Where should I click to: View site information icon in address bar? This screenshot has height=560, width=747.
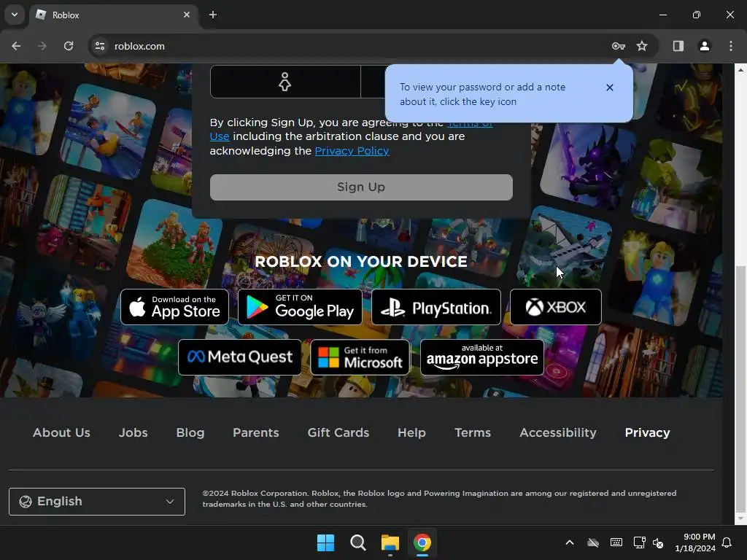tap(100, 46)
